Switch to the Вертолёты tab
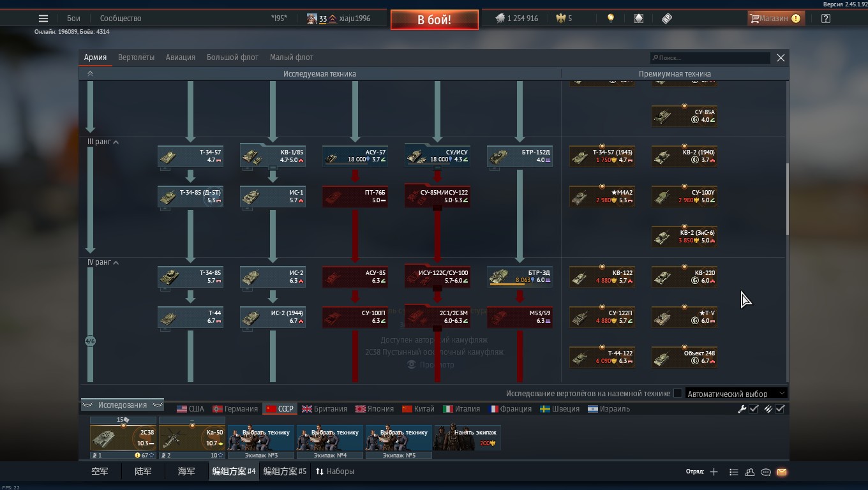 136,57
